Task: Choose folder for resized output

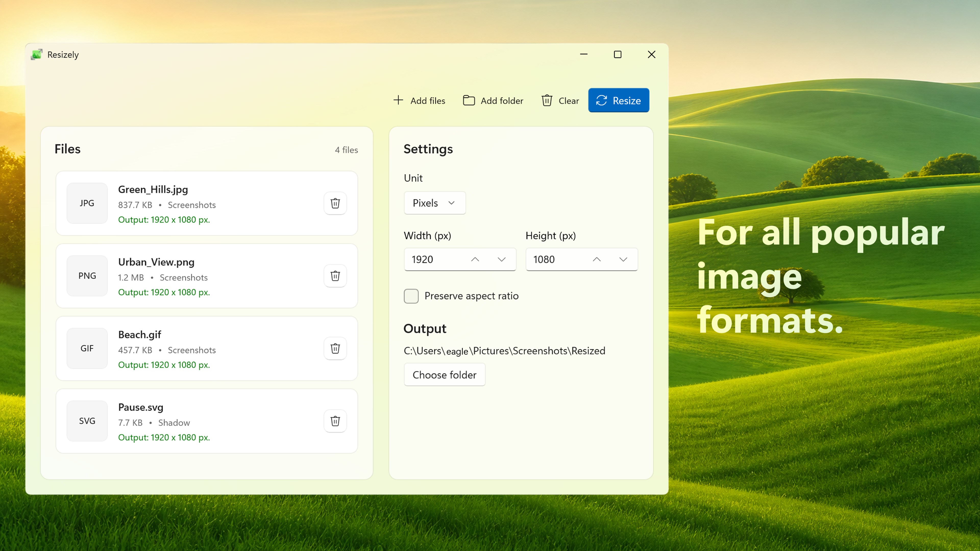Action: click(x=444, y=375)
